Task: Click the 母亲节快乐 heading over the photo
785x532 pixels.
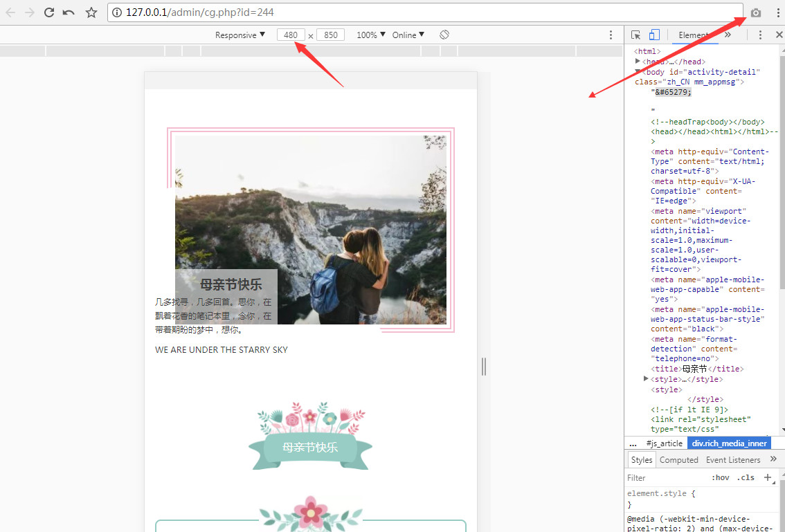Action: coord(231,285)
